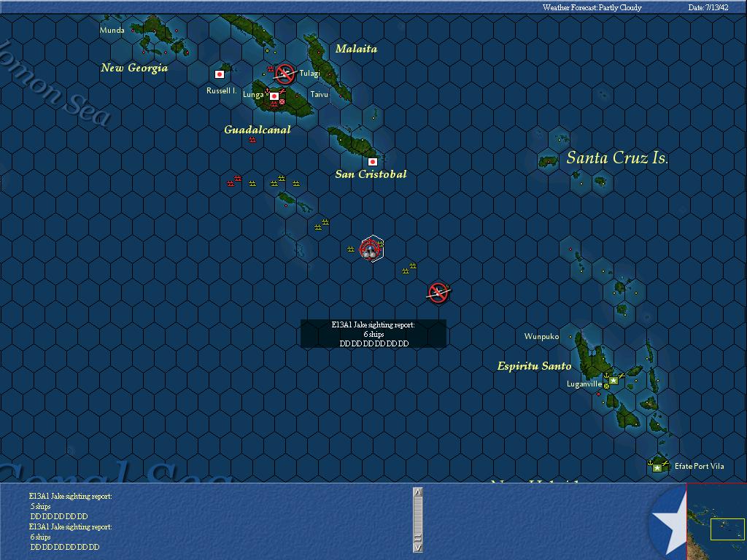Screen dimensions: 747x560
Task: Select the crossed-box land unit at Lunga
Action: tap(282, 101)
